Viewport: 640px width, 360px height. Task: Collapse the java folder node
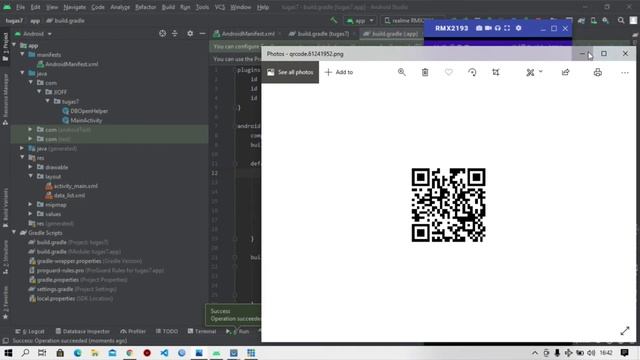coord(22,73)
